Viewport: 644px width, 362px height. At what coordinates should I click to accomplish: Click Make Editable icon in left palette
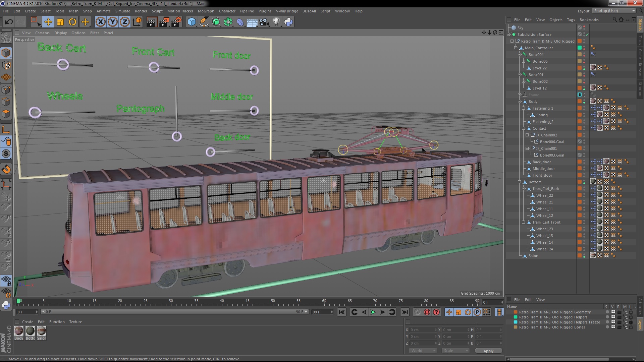coord(6,38)
